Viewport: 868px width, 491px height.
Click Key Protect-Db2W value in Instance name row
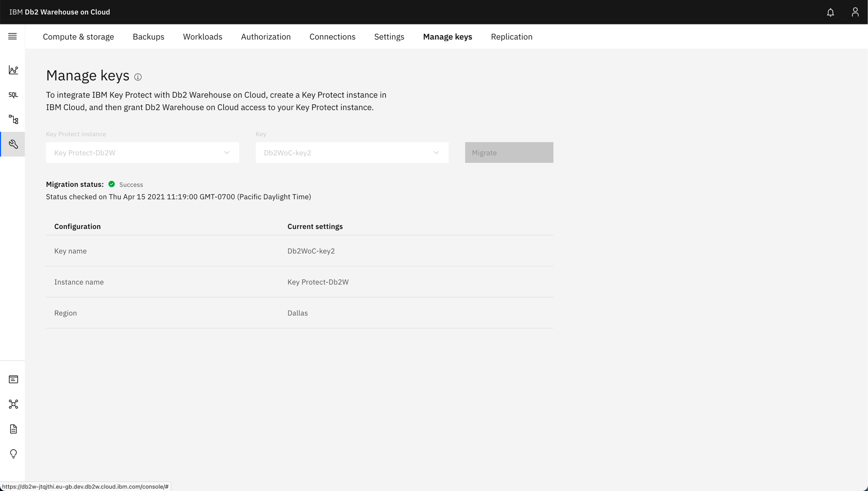tap(318, 282)
